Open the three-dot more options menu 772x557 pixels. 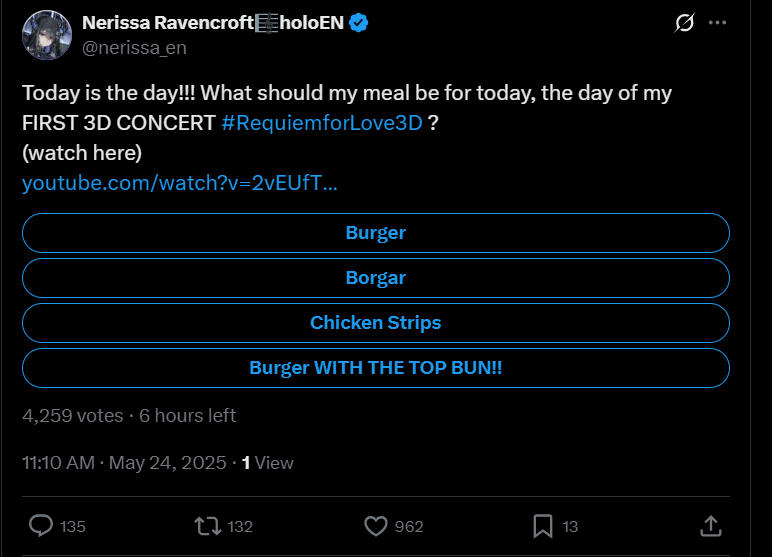pos(717,23)
